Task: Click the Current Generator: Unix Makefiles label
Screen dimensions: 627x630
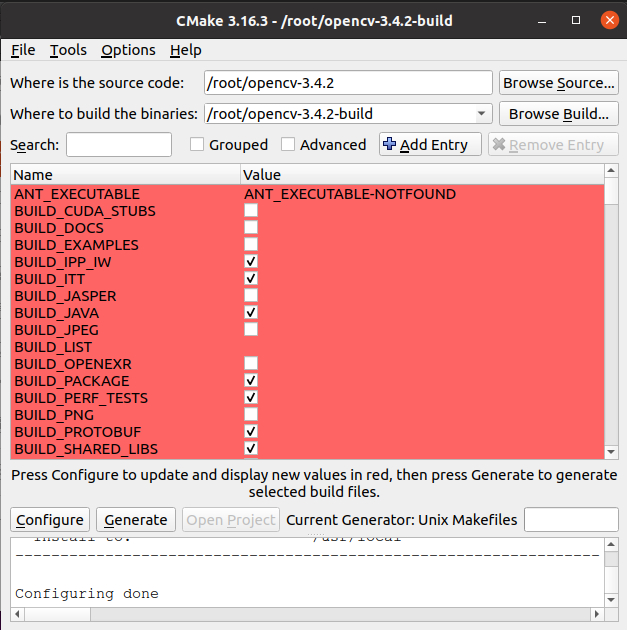Action: pos(402,520)
